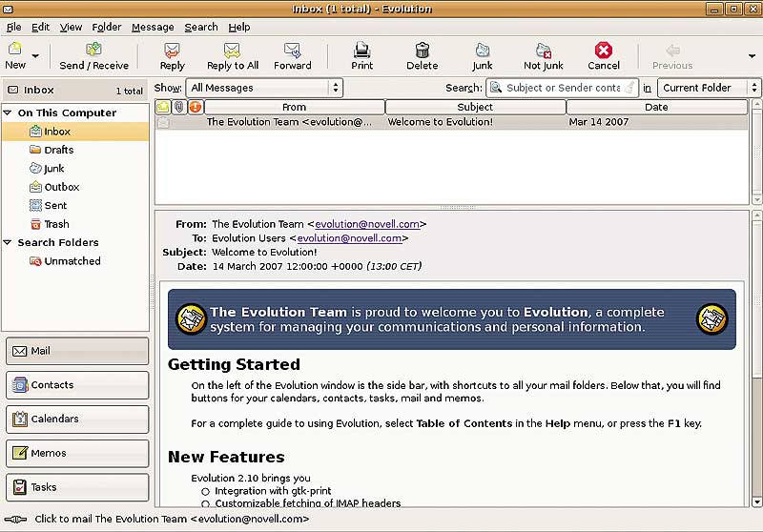This screenshot has width=763, height=532.
Task: Click the From evolution@novell.com link
Action: pyautogui.click(x=367, y=224)
